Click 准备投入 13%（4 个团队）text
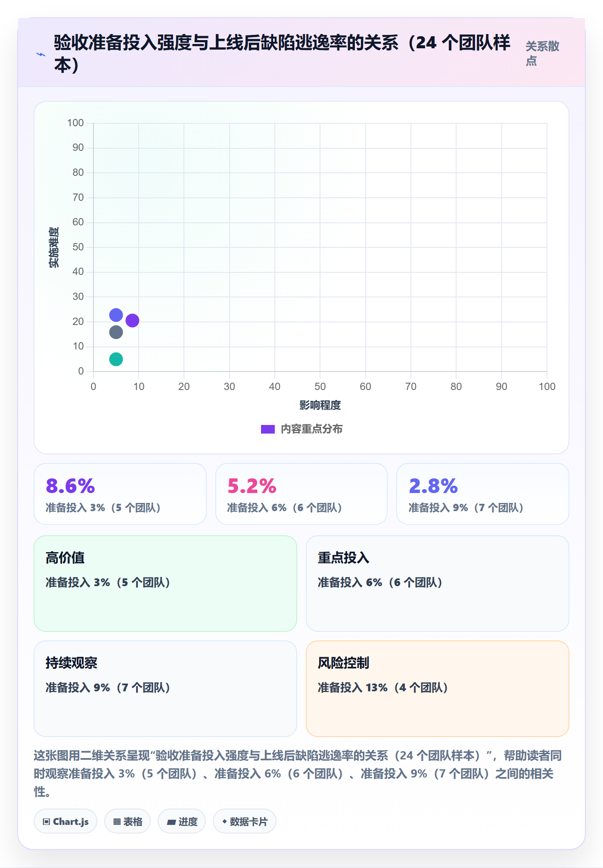 pos(383,687)
